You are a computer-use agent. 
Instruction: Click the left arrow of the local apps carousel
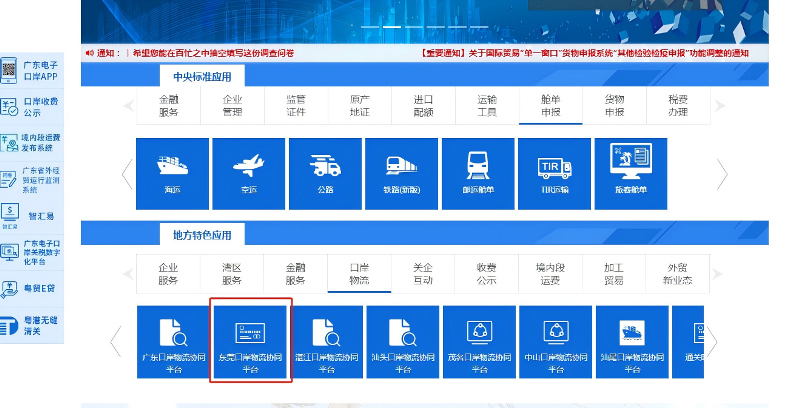[116, 341]
